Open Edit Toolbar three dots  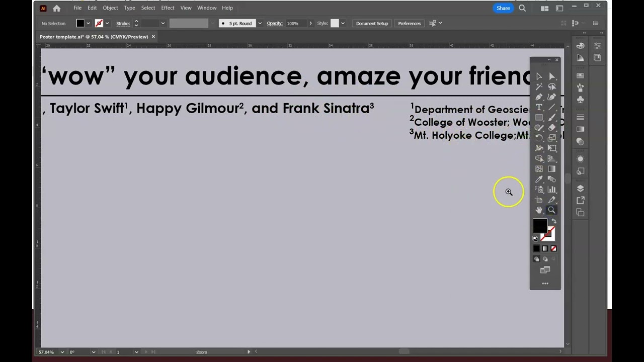(545, 284)
